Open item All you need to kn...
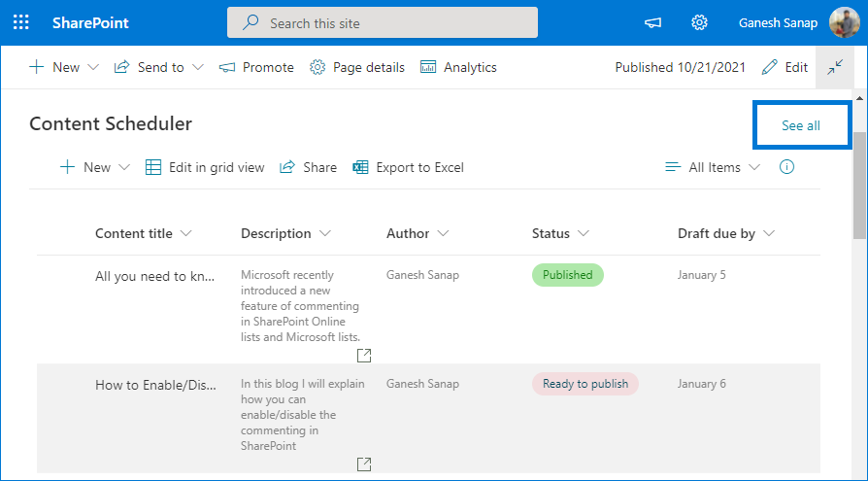Screen dimensions: 868x481 [155, 276]
